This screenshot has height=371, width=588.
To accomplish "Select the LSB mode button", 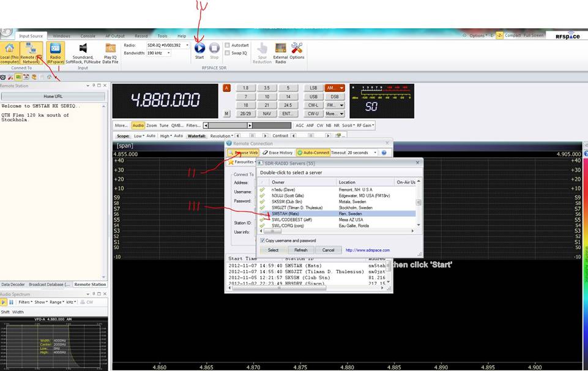I will click(313, 88).
